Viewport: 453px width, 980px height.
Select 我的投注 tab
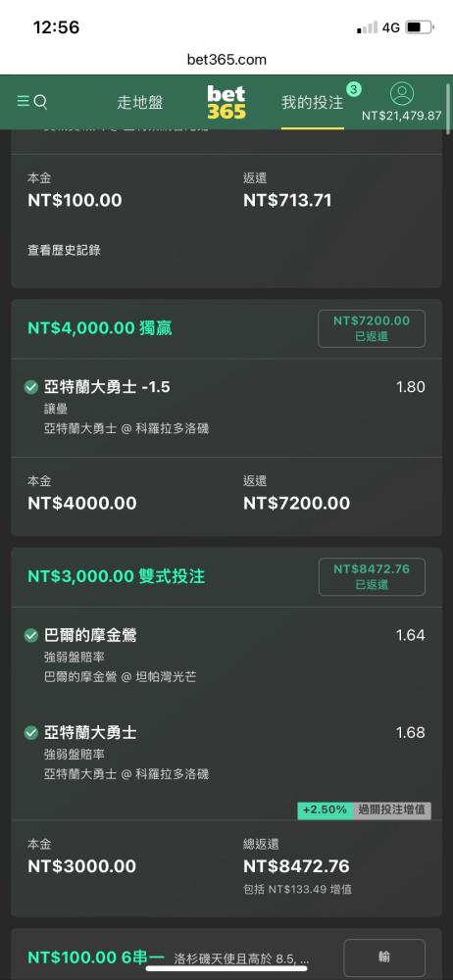point(312,103)
